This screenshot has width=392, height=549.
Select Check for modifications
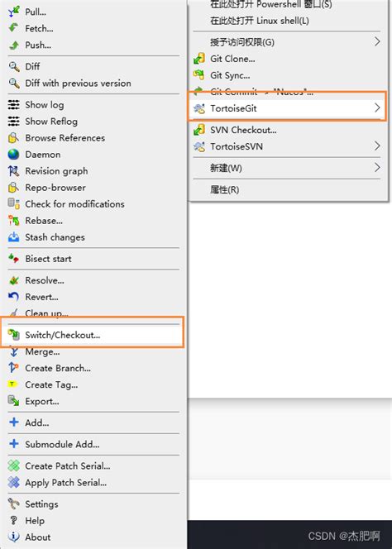click(74, 204)
